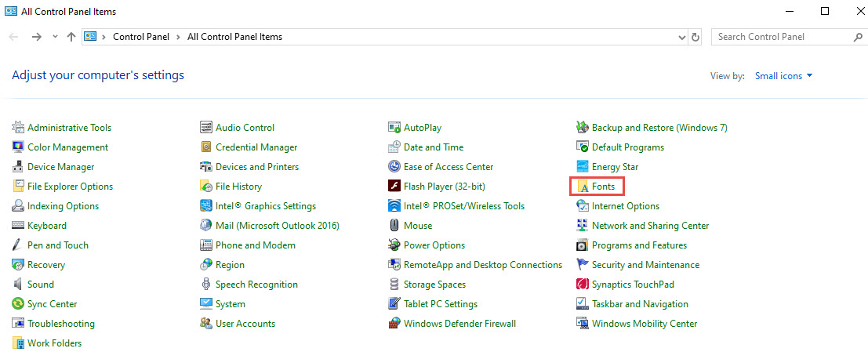Expand the View by Small icons dropdown
Screen dimensions: 868x359
point(783,76)
